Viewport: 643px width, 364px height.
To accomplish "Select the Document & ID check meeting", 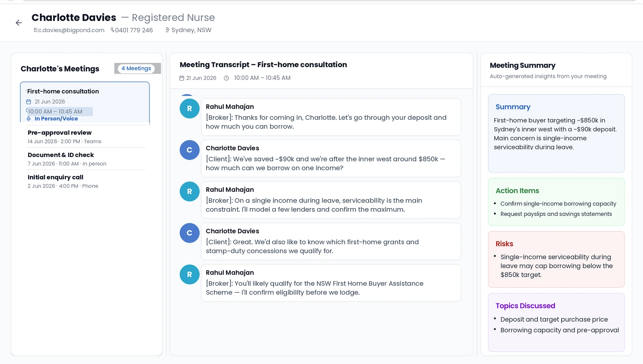I will 85,159.
